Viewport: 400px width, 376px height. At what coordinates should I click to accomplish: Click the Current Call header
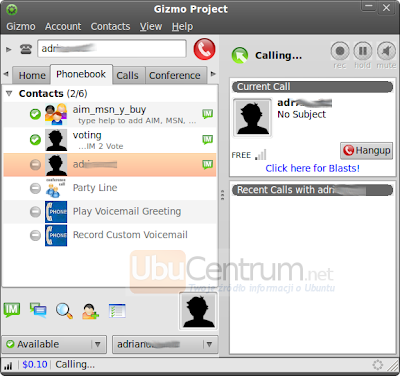click(312, 87)
